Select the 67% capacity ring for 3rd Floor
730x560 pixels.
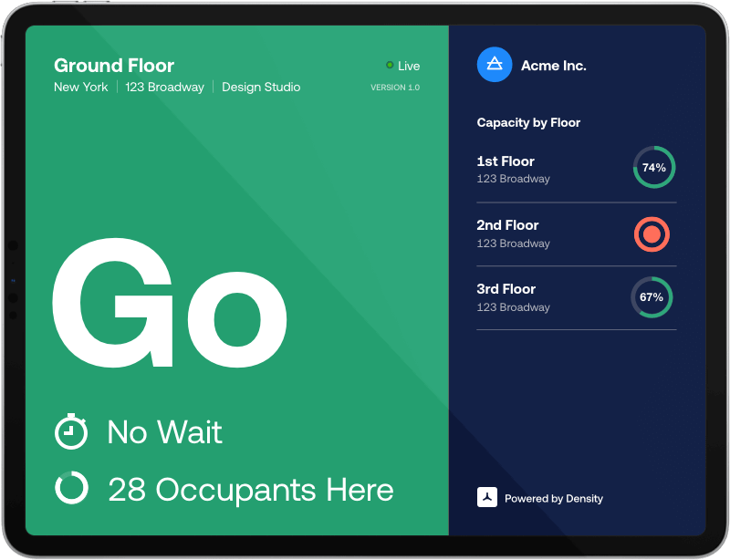pyautogui.click(x=652, y=297)
